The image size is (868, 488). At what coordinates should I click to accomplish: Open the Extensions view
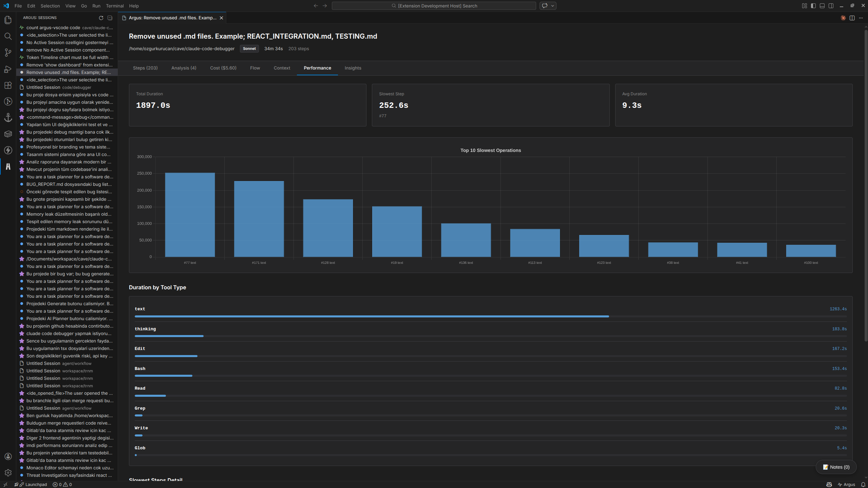coord(8,85)
